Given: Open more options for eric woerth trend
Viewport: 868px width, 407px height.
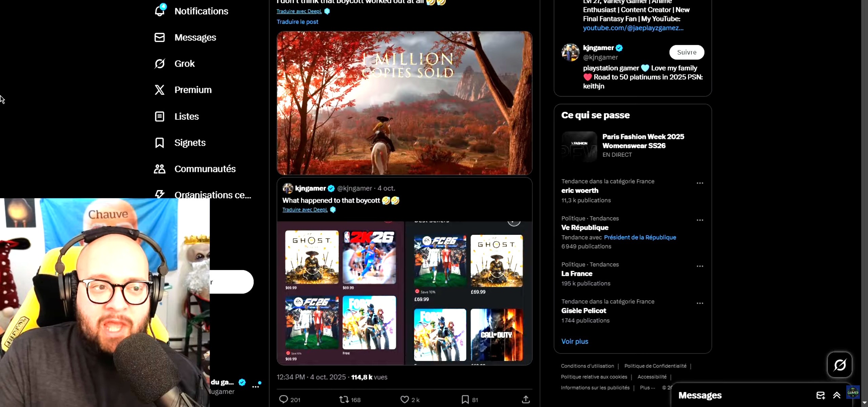Looking at the screenshot, I should click(x=700, y=183).
